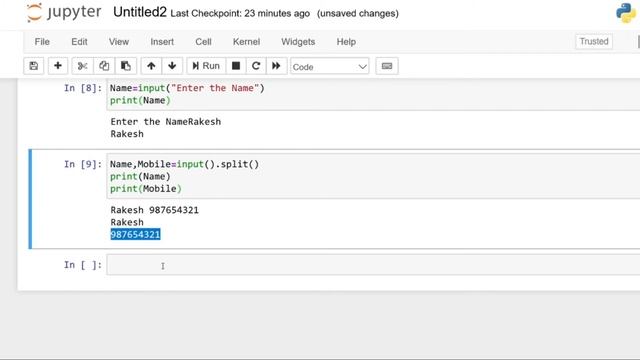
Task: Open the View menu
Action: (119, 42)
